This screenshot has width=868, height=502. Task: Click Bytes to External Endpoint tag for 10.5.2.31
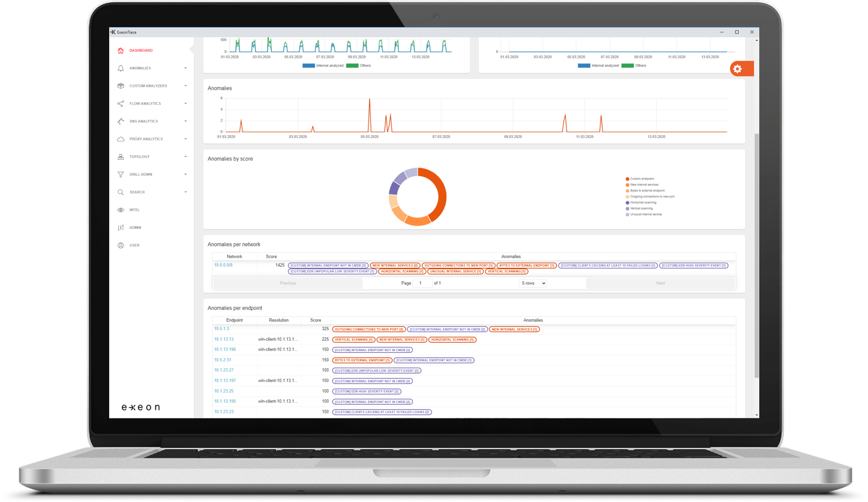pyautogui.click(x=362, y=360)
